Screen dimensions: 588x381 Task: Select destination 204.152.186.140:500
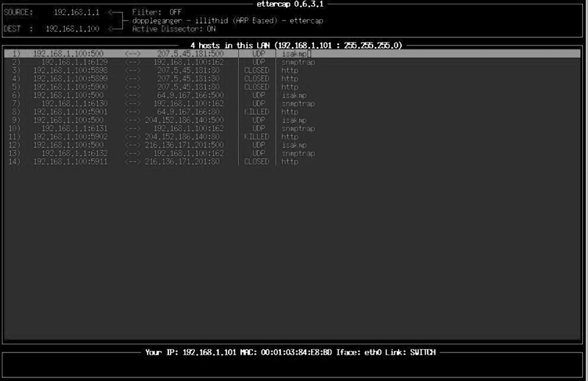(x=184, y=120)
